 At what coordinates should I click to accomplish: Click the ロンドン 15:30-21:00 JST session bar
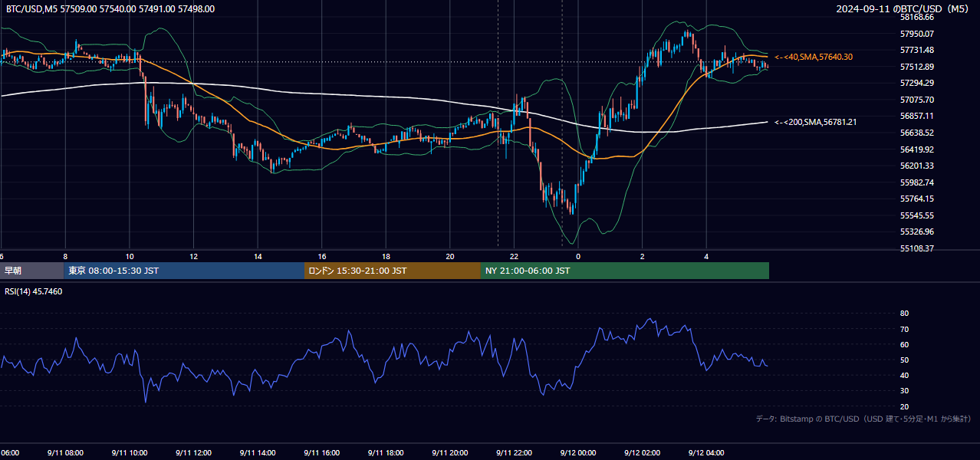point(393,271)
